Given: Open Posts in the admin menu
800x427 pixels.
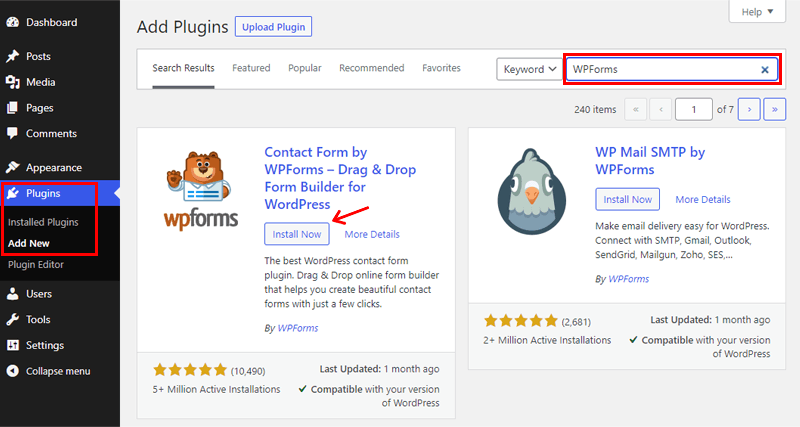Looking at the screenshot, I should 38,56.
